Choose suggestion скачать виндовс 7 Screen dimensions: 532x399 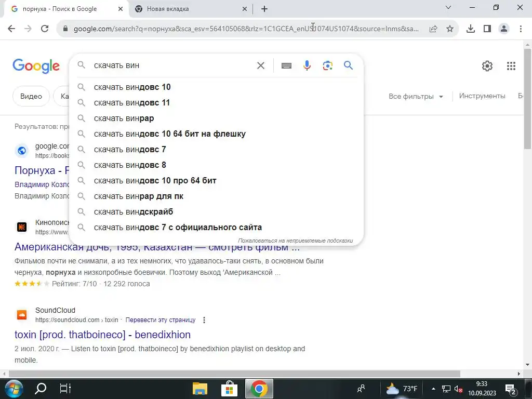click(x=217, y=150)
